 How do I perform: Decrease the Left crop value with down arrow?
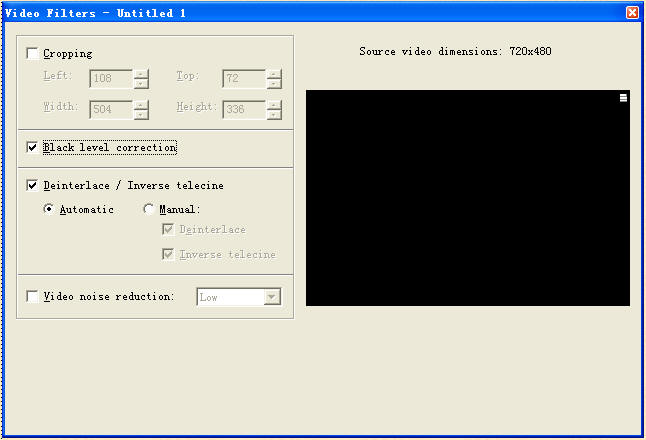(x=141, y=84)
